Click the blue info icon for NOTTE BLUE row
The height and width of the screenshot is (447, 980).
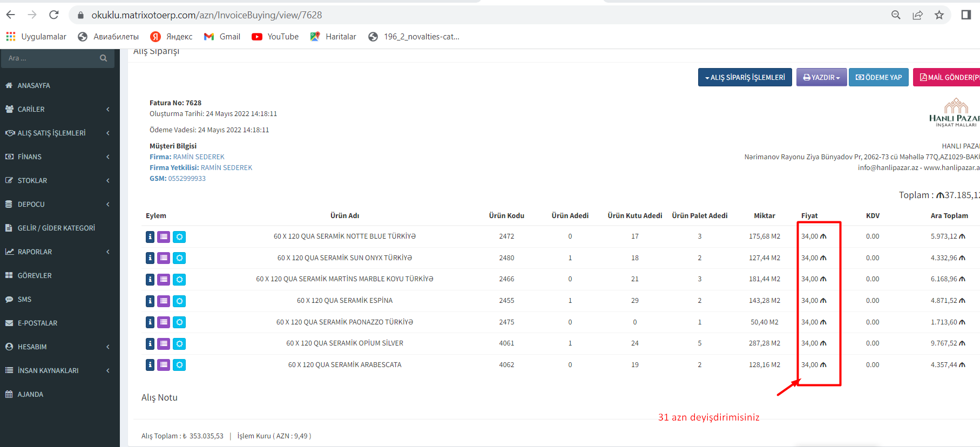[x=150, y=236]
